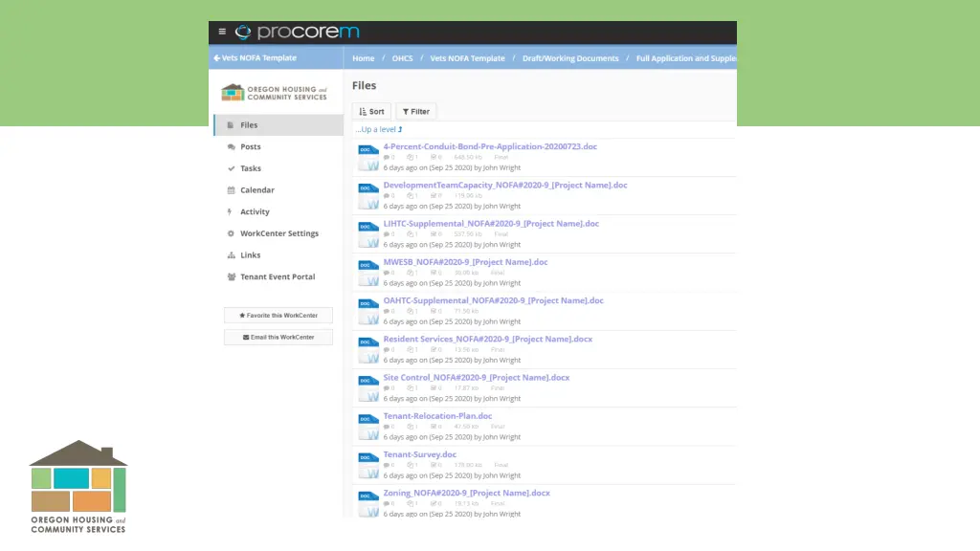Select Tasks in the sidebar

[x=250, y=168]
